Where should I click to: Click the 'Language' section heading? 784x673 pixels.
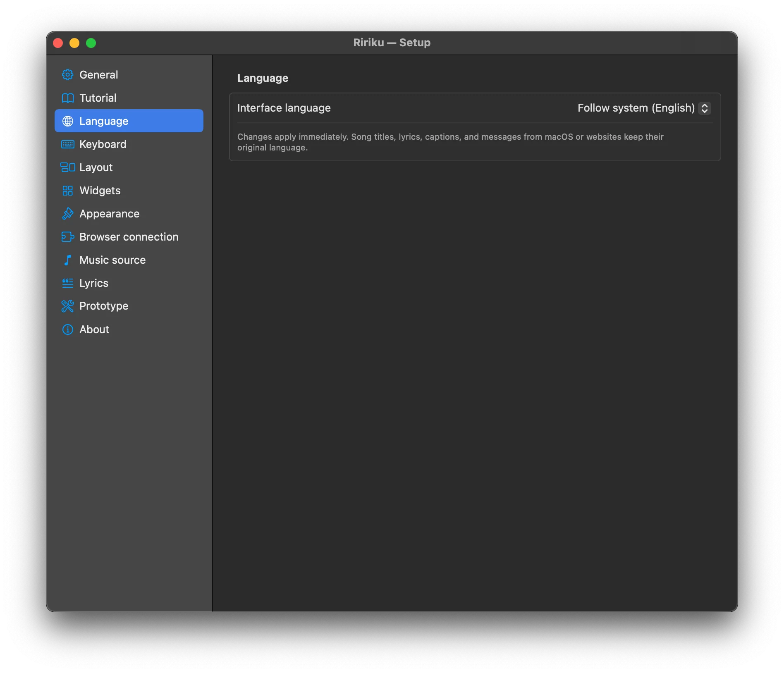coord(263,78)
